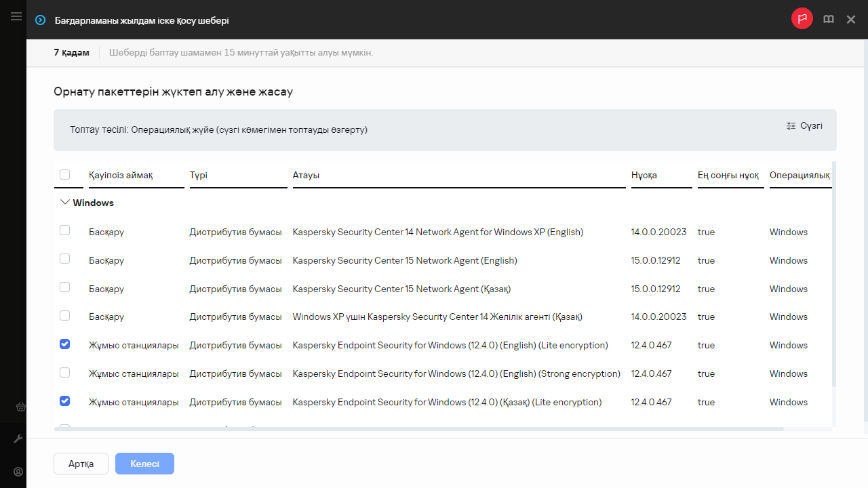The height and width of the screenshot is (488, 868).
Task: Open the marketplace basket icon in sidebar
Action: 18,407
